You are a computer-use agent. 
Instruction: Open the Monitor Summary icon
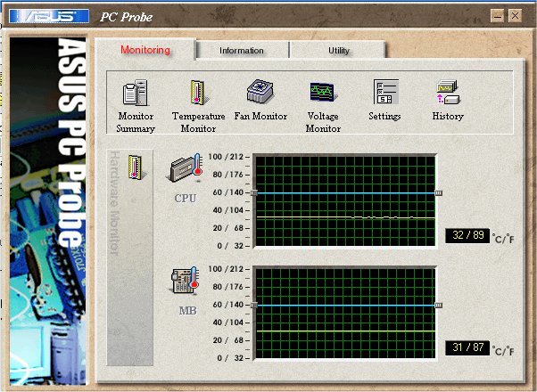(135, 93)
